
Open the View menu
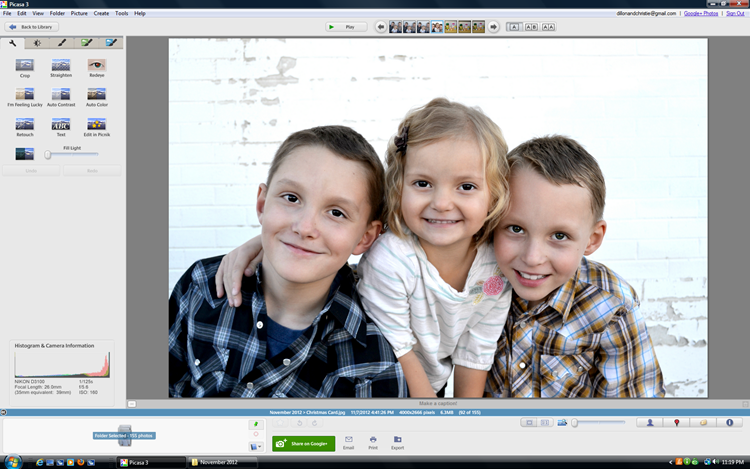38,13
